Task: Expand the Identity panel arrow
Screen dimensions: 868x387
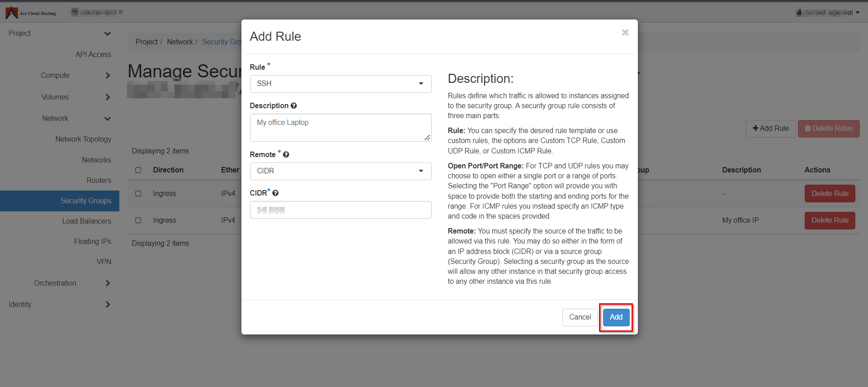Action: (108, 305)
